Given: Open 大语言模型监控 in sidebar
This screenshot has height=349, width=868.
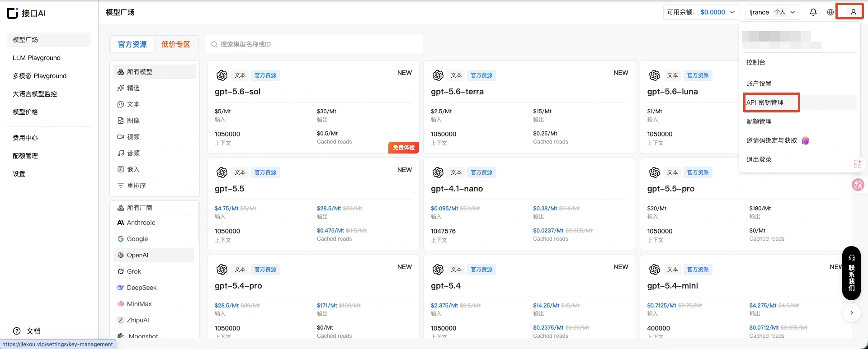Looking at the screenshot, I should [x=49, y=94].
